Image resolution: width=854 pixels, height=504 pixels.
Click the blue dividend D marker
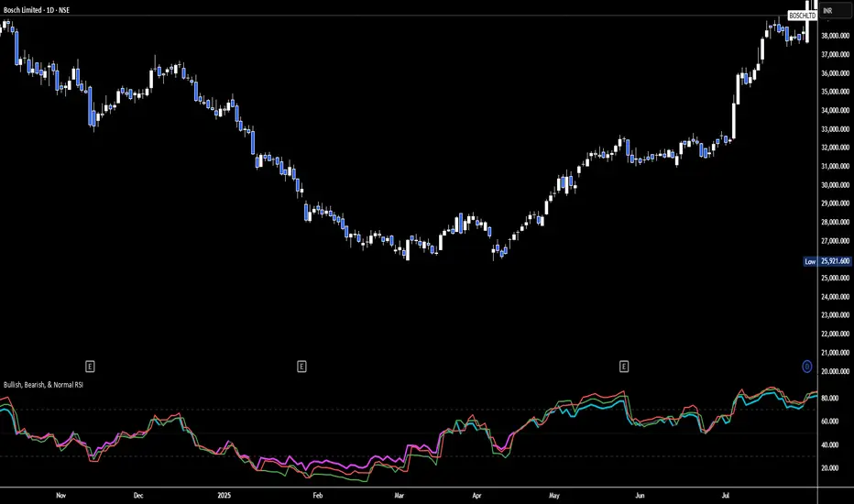click(807, 367)
